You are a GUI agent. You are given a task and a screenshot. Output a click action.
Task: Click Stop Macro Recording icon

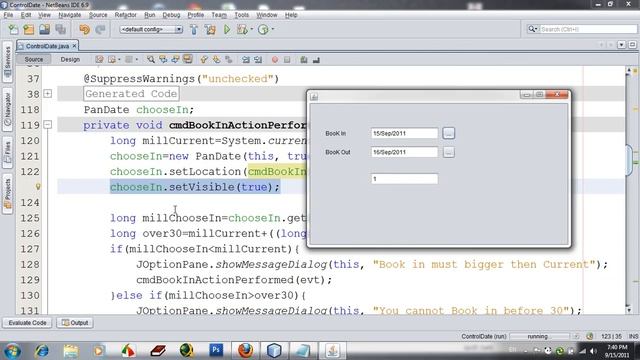point(287,60)
